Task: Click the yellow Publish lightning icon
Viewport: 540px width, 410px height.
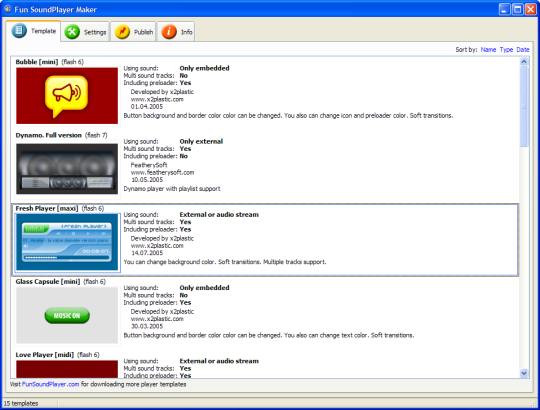Action: pos(122,32)
